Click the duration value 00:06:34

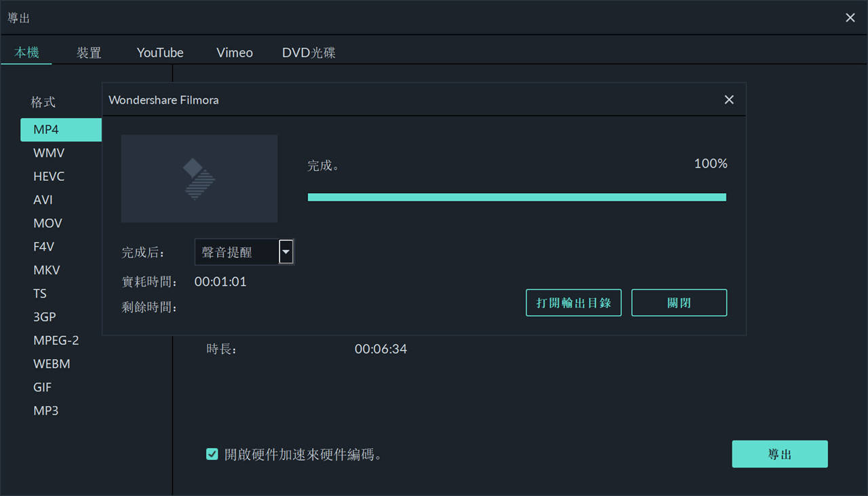pyautogui.click(x=380, y=350)
